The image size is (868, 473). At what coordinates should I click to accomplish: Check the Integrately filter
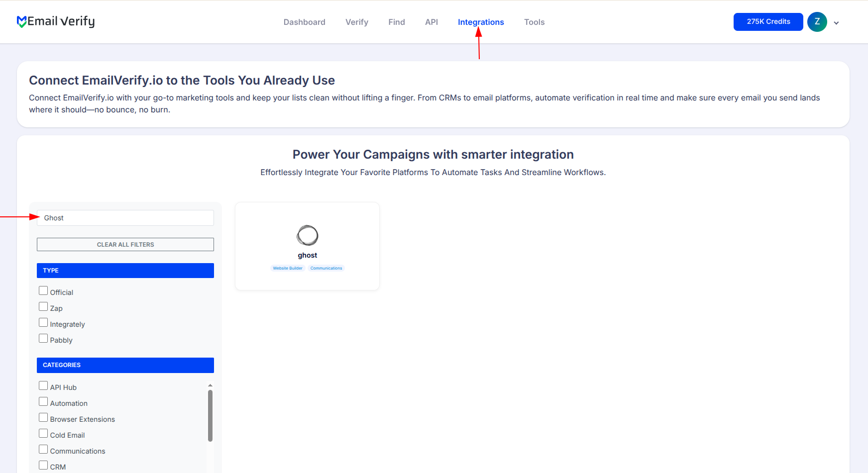click(x=43, y=322)
